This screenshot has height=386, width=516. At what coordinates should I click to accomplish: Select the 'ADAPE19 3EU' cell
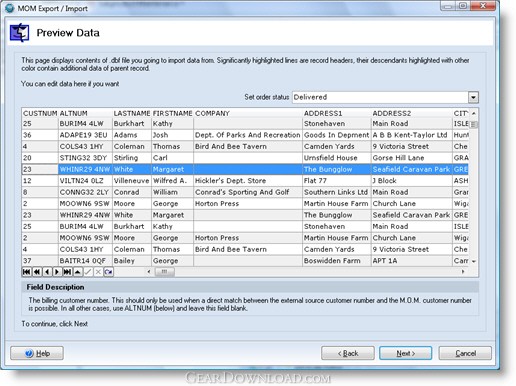(85, 135)
